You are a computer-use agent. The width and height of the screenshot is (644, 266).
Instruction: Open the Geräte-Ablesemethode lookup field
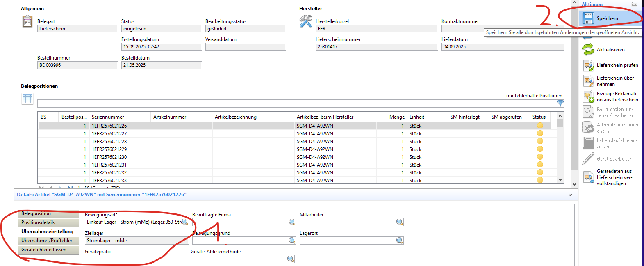[x=290, y=259]
